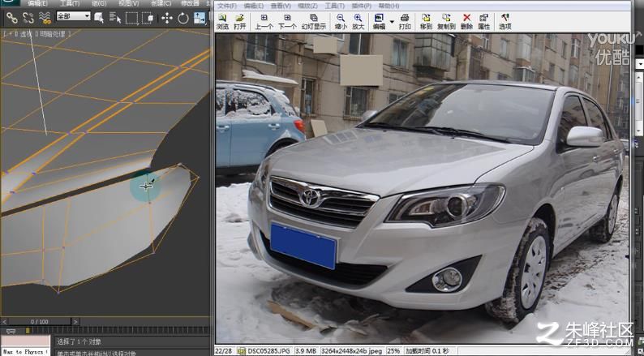
Task: Open 视图(V) menu in 3ds Max
Action: [x=128, y=3]
